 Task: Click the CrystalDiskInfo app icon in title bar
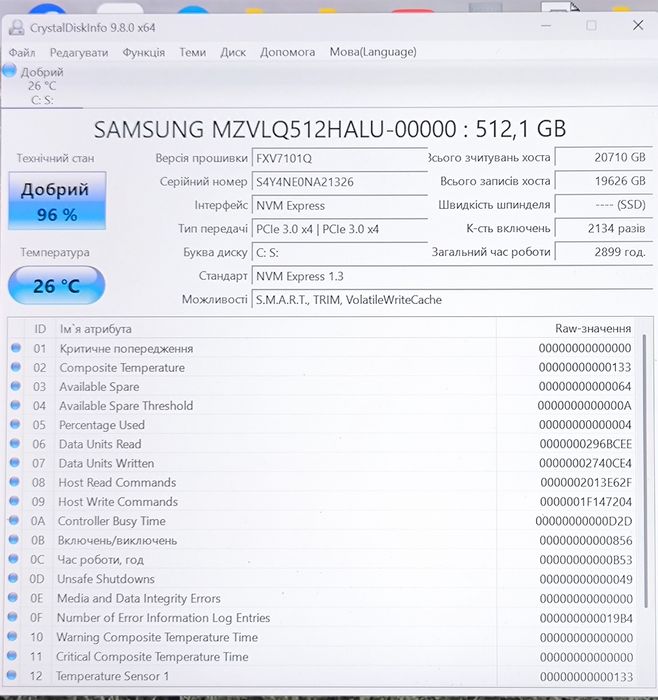point(17,28)
